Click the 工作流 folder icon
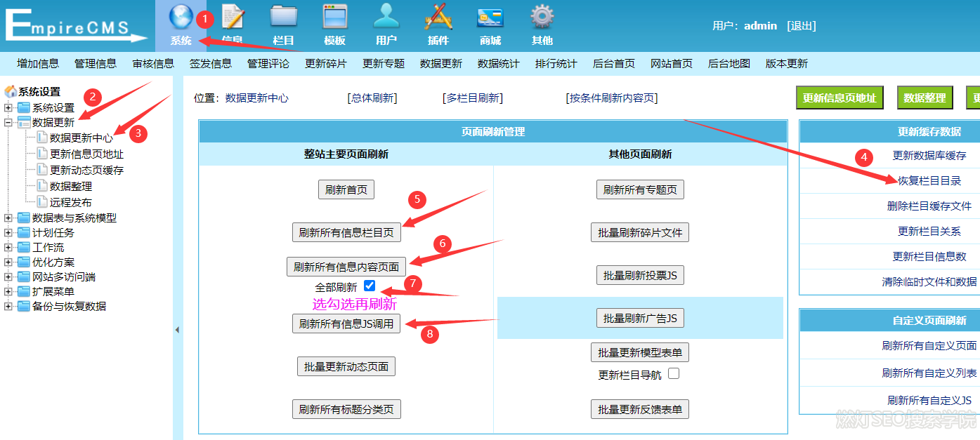The height and width of the screenshot is (440, 980). [x=24, y=247]
